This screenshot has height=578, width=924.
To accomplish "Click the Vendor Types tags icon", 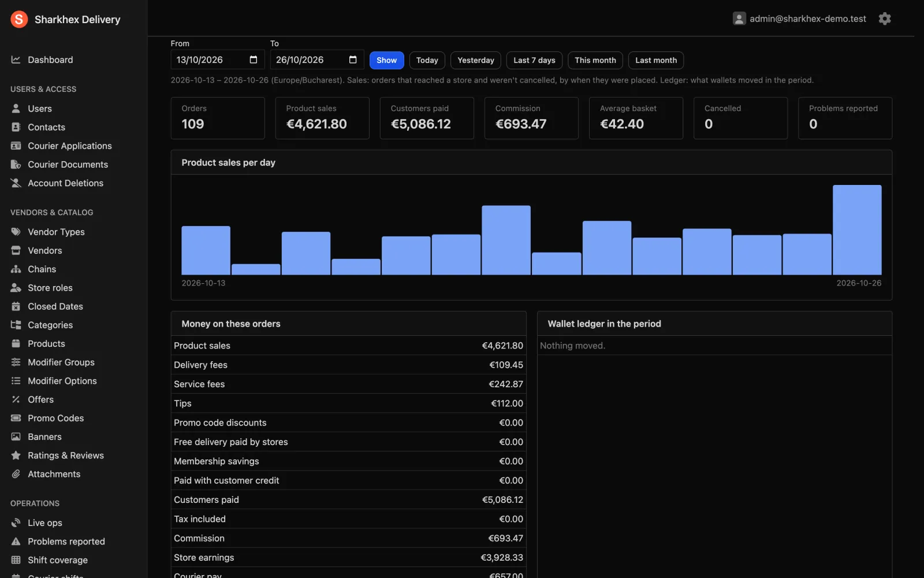I will [x=16, y=232].
